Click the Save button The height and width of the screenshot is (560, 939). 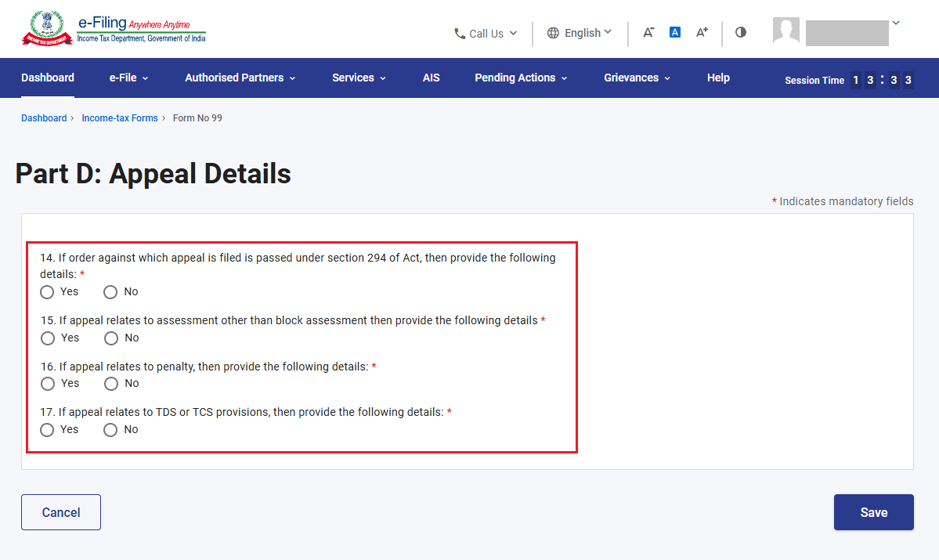(874, 512)
